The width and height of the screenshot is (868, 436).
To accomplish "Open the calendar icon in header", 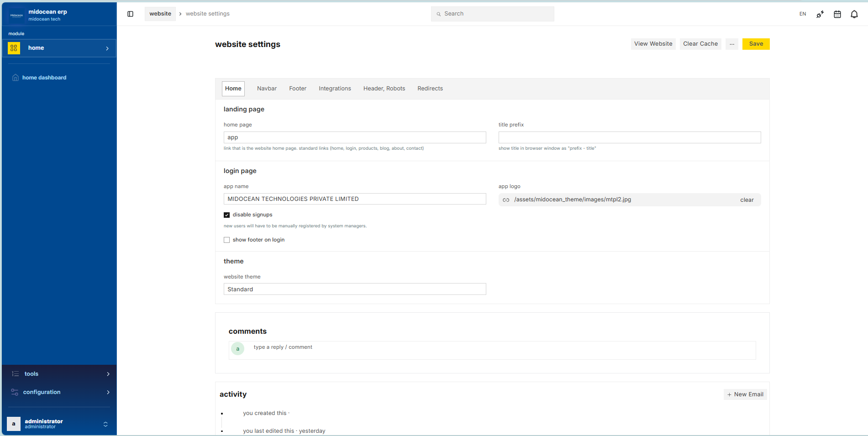I will (x=837, y=14).
